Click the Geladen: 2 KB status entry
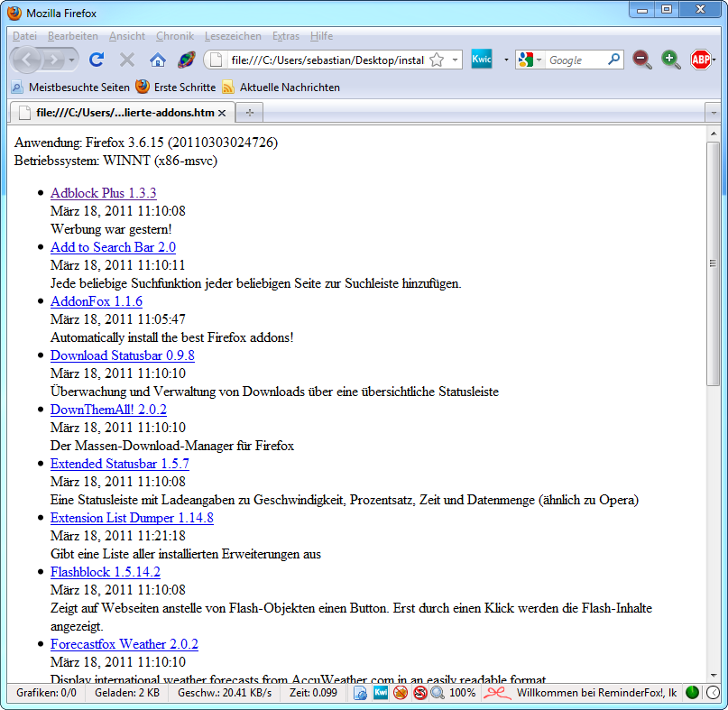 [x=127, y=693]
